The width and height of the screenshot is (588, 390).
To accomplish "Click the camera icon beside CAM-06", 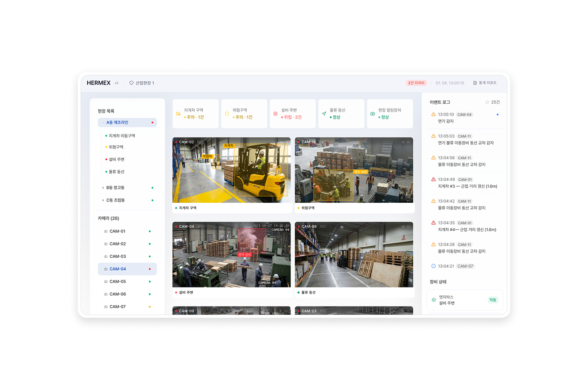I will click(105, 294).
